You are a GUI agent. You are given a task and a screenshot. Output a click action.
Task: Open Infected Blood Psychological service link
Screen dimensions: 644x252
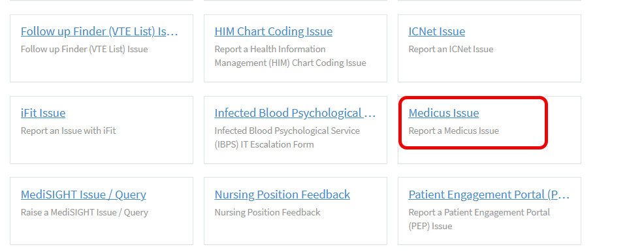click(x=295, y=113)
